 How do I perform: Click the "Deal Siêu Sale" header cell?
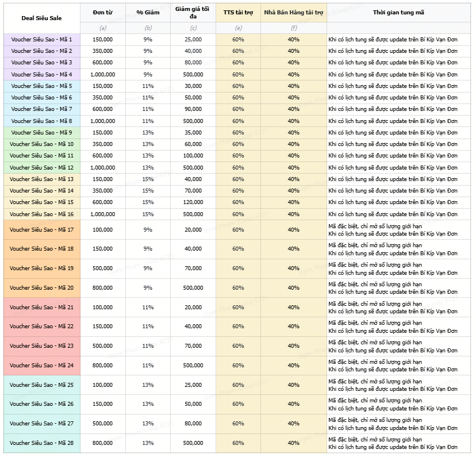tap(41, 18)
